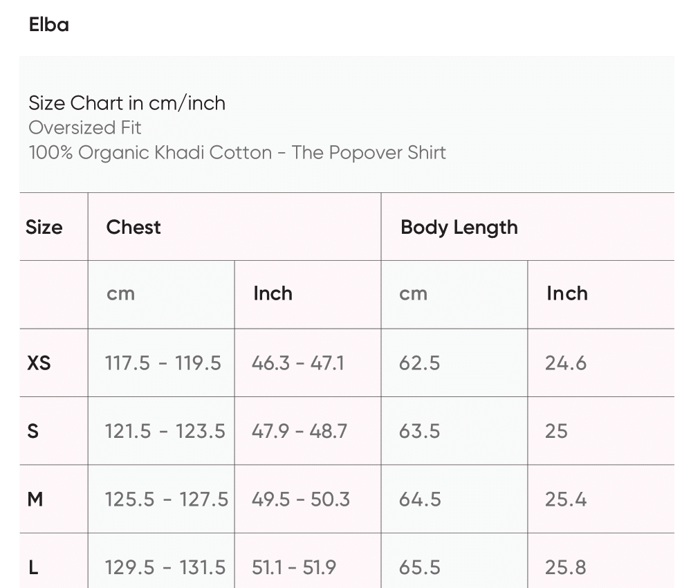The width and height of the screenshot is (700, 588).
Task: Select the L size row label
Action: click(33, 567)
